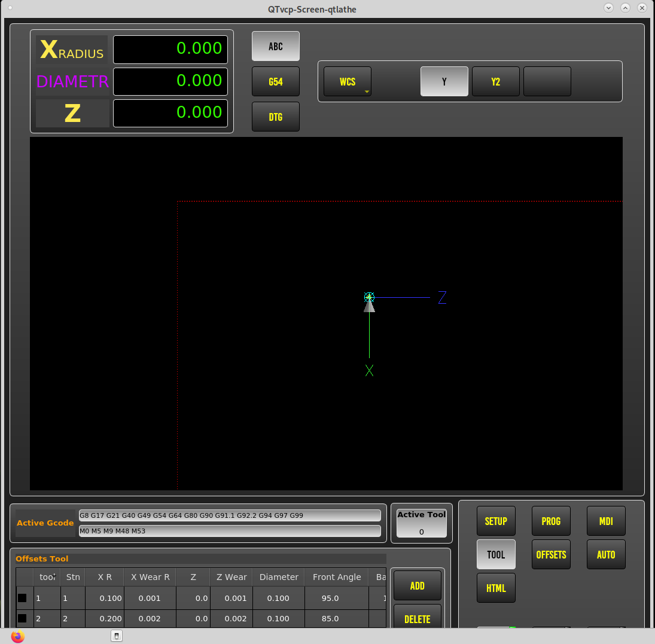Screen dimensions: 655x644
Task: Select the Y2 view button
Action: coord(496,81)
